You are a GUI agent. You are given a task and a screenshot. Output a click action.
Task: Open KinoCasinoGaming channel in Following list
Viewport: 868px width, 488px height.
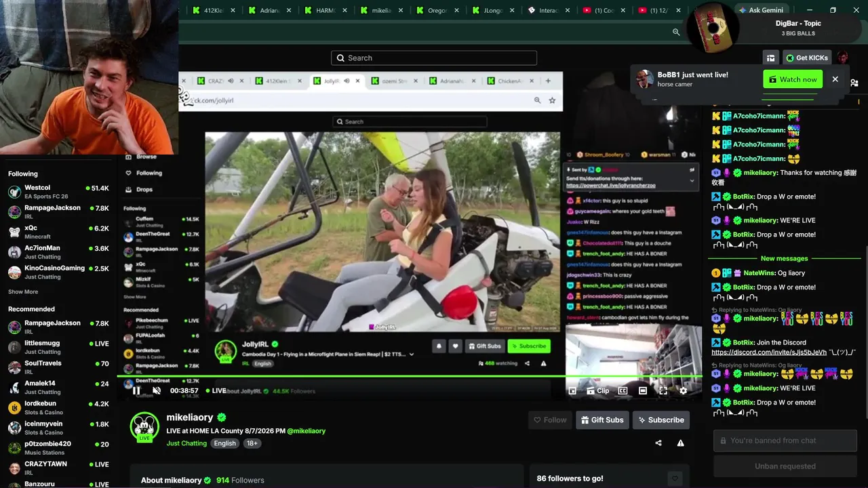click(58, 272)
